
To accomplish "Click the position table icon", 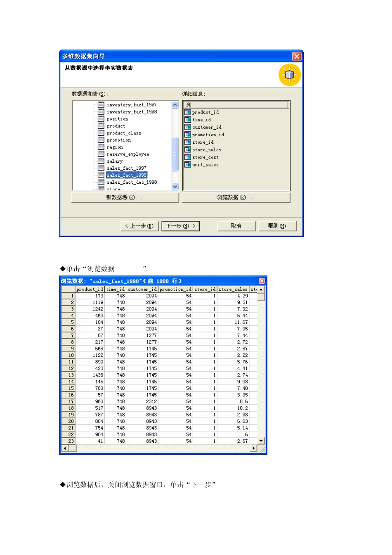I will click(101, 119).
